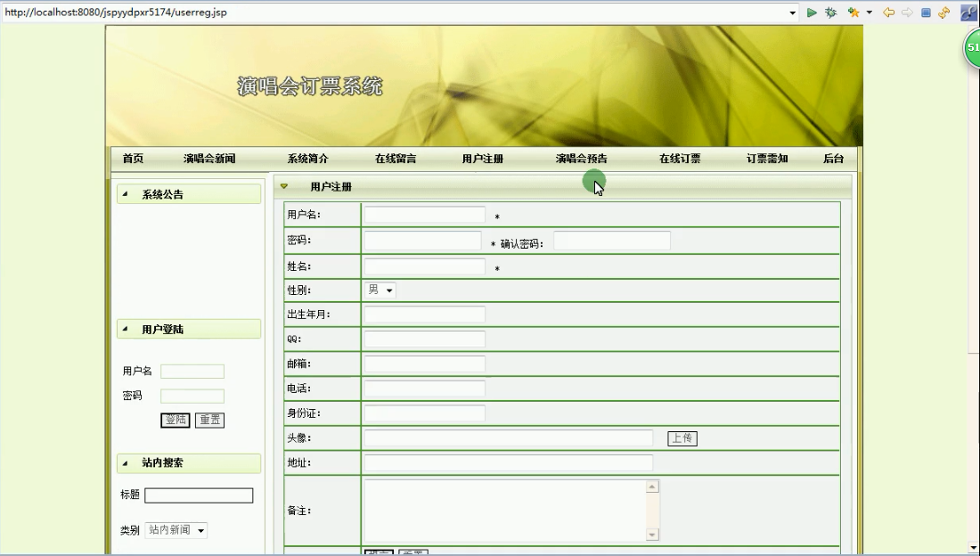Click the 确认密码 input field
Viewport: 980px width, 556px height.
pos(612,241)
